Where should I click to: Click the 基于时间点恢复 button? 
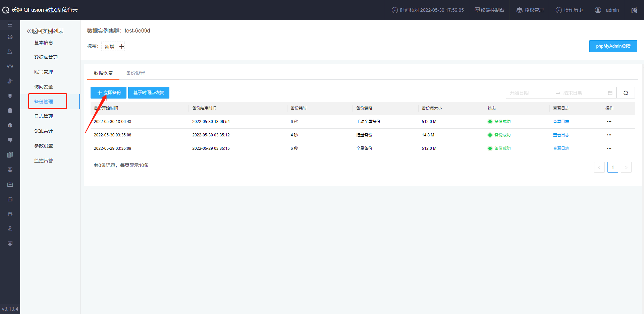pos(149,93)
